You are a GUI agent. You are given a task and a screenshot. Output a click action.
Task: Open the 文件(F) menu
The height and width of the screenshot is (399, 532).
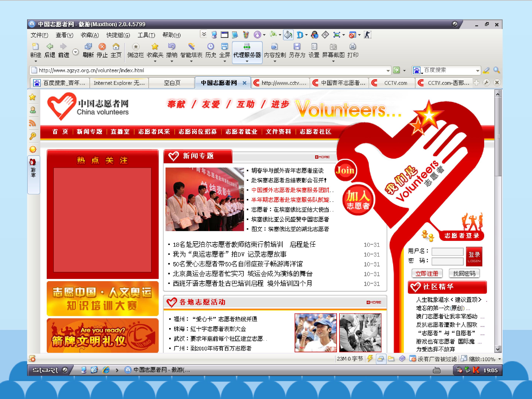tap(40, 35)
